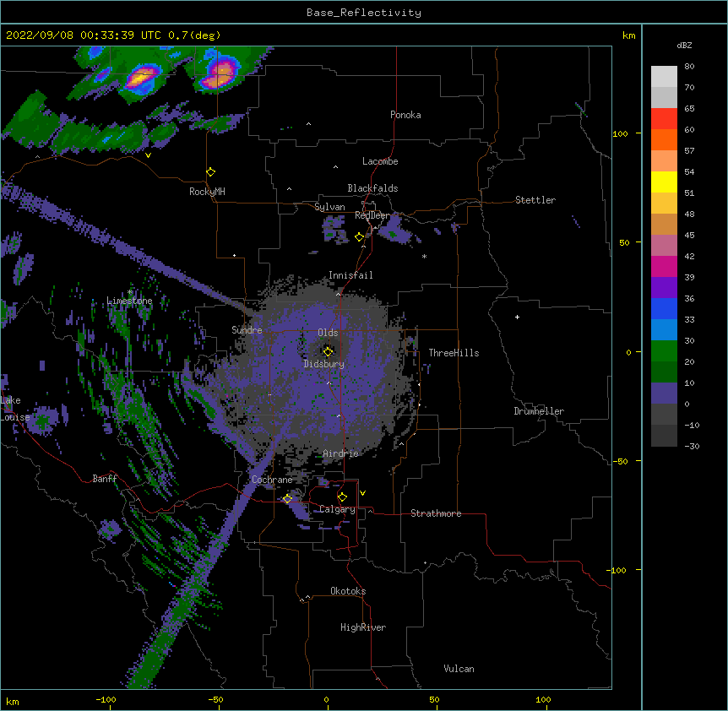728x711 pixels.
Task: Click the yellow radar site marker near Olds
Action: (x=328, y=351)
